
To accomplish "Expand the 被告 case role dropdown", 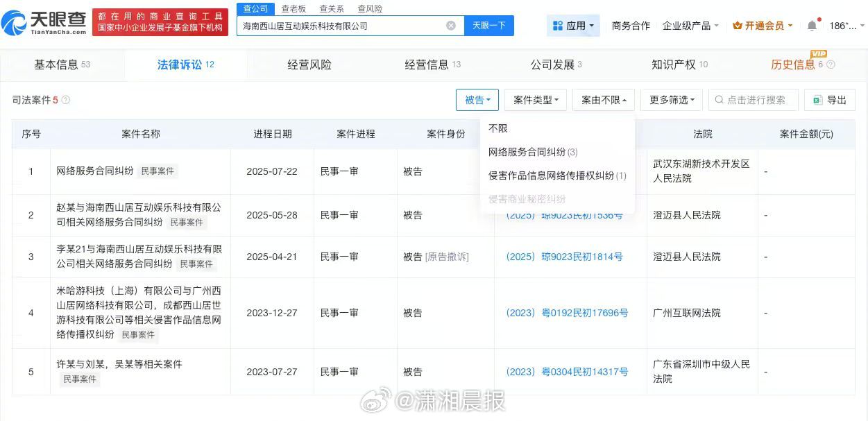I will pyautogui.click(x=477, y=99).
